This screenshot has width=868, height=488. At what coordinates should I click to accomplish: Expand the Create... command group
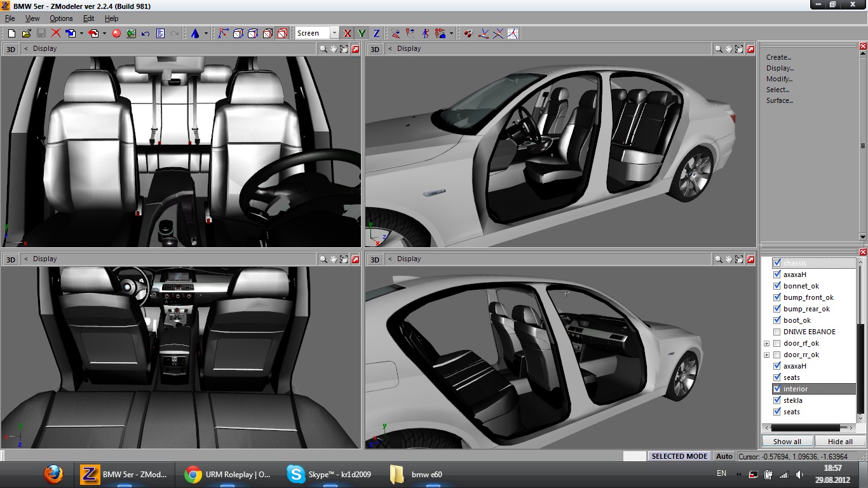pos(778,57)
